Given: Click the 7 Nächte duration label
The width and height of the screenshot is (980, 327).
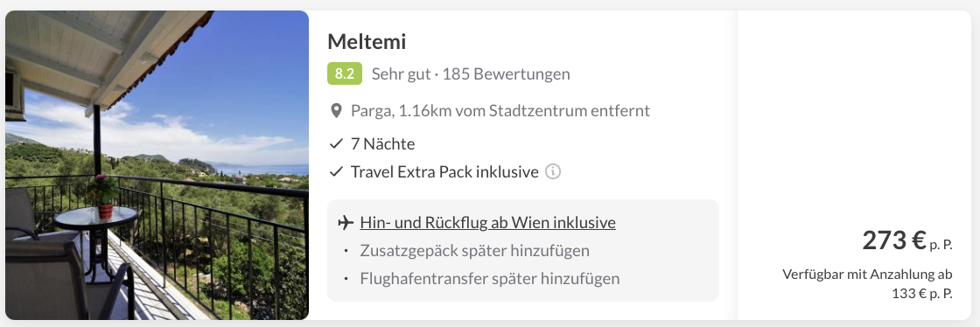Looking at the screenshot, I should click(x=382, y=144).
